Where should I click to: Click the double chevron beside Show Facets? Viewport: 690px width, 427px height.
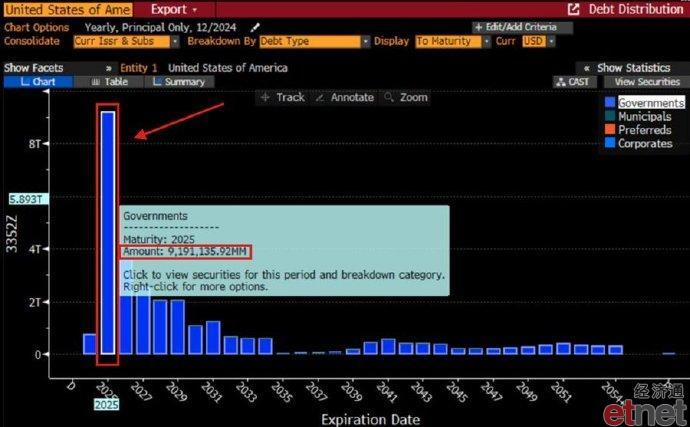(x=109, y=68)
